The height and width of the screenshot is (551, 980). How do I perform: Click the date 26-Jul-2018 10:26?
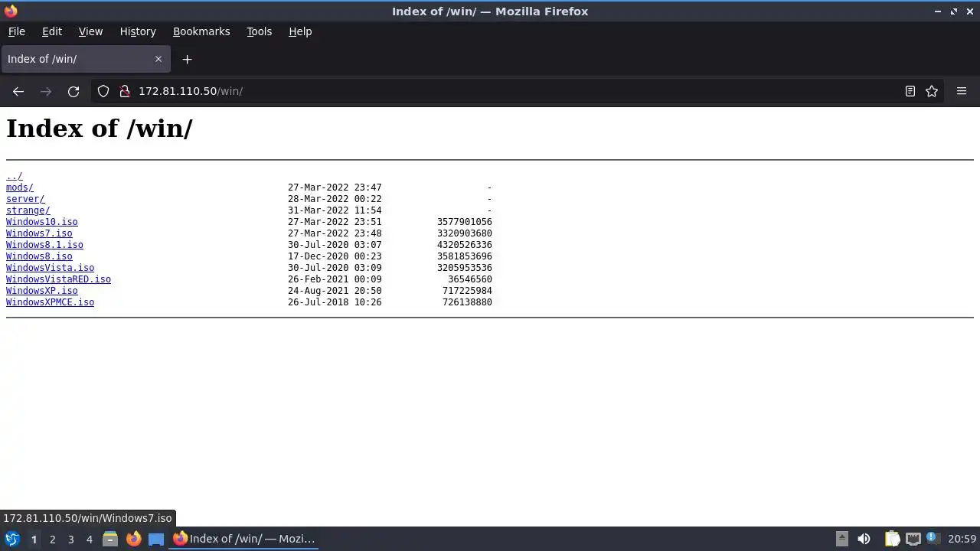pyautogui.click(x=335, y=302)
